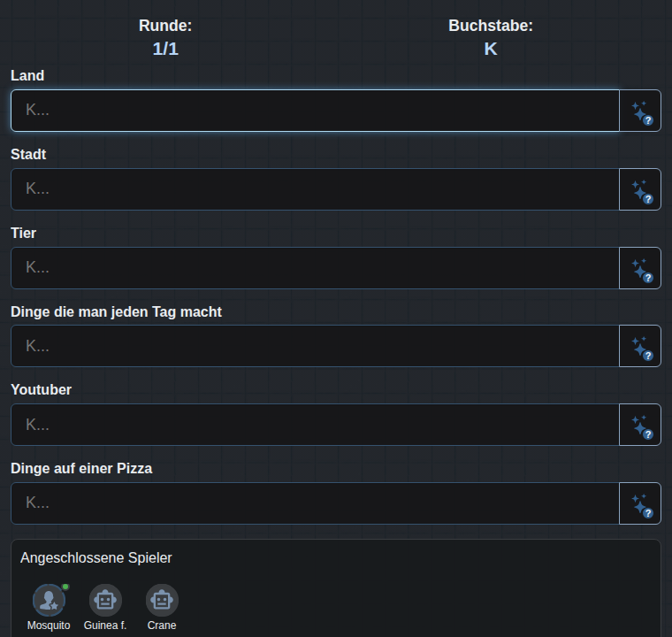Click the AI hint icon for Tier
Image resolution: width=672 pixels, height=637 pixels.
pos(640,268)
